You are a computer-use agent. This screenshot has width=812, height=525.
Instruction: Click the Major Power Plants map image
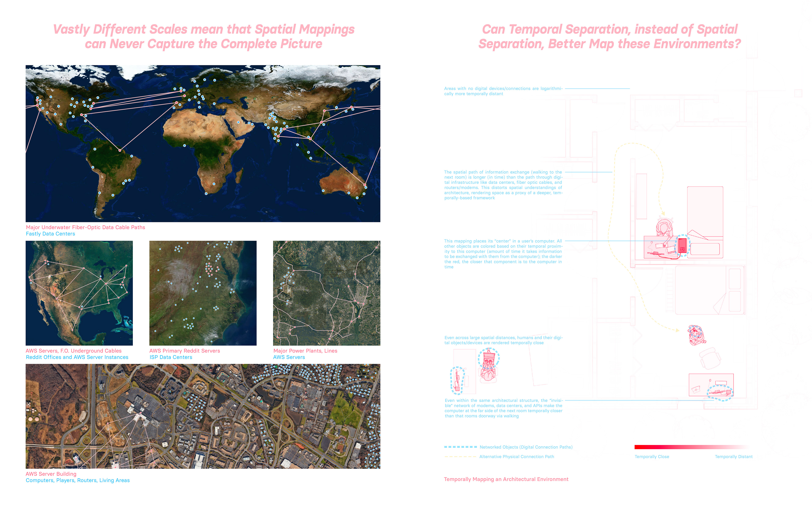(x=326, y=293)
